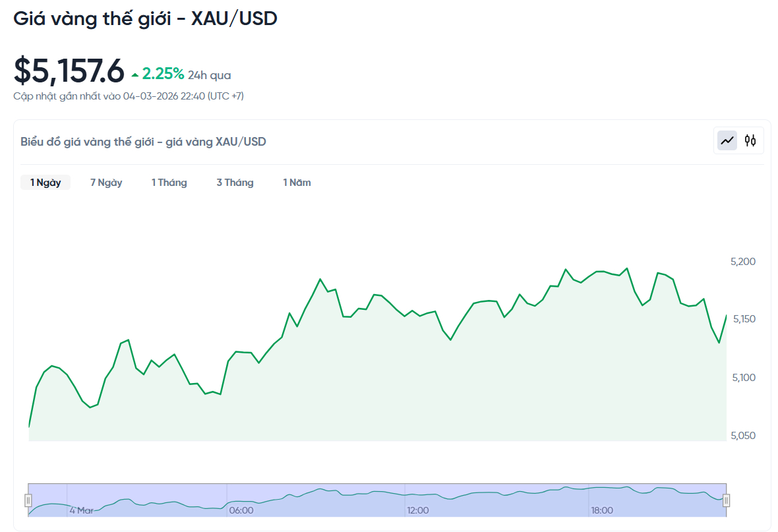Click the candlestick icon in the chart toolbar
This screenshot has height=532, width=778.
click(750, 140)
